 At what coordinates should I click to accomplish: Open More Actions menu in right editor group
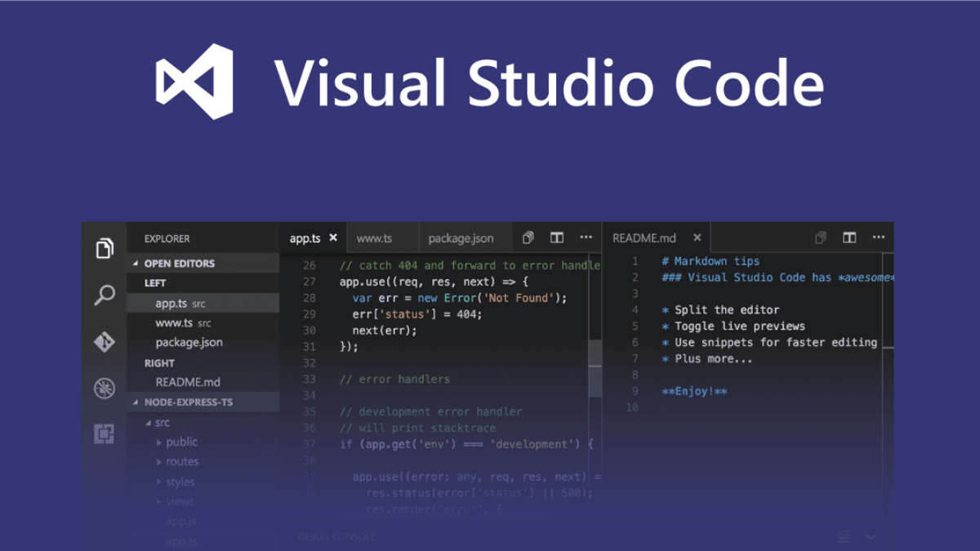[x=878, y=237]
